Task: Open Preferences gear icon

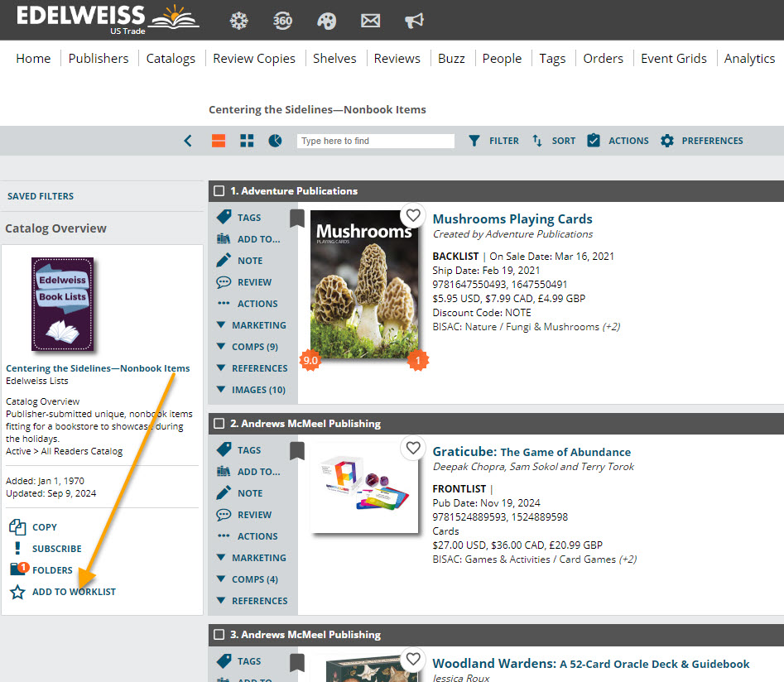Action: 667,141
